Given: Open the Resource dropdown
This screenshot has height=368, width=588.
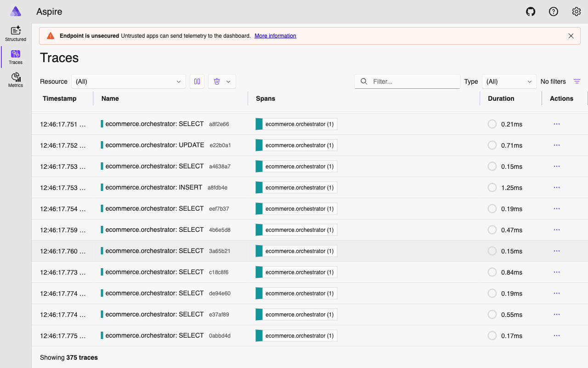Looking at the screenshot, I should tap(128, 81).
